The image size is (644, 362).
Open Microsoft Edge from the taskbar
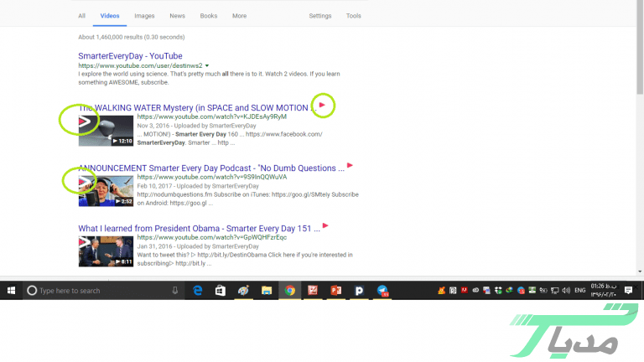coord(199,291)
